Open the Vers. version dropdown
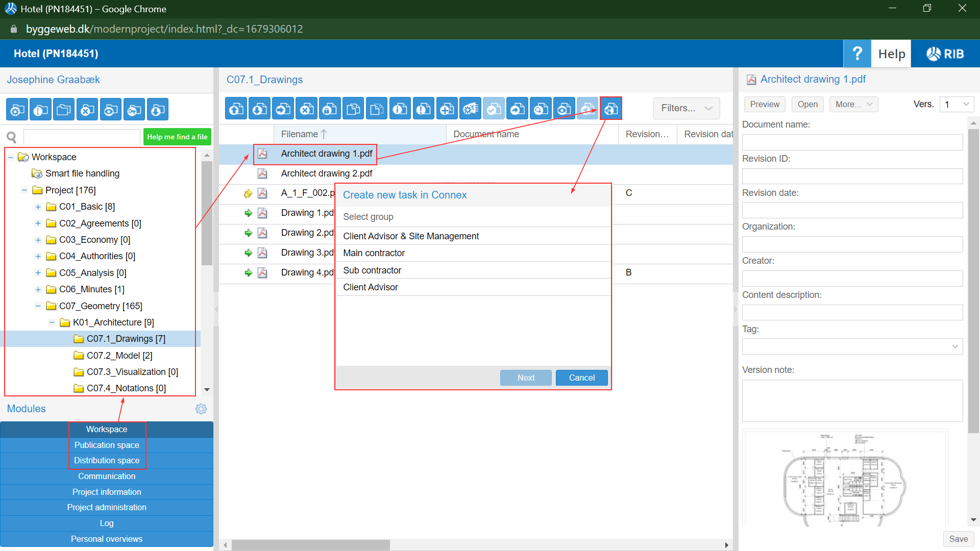 click(957, 105)
